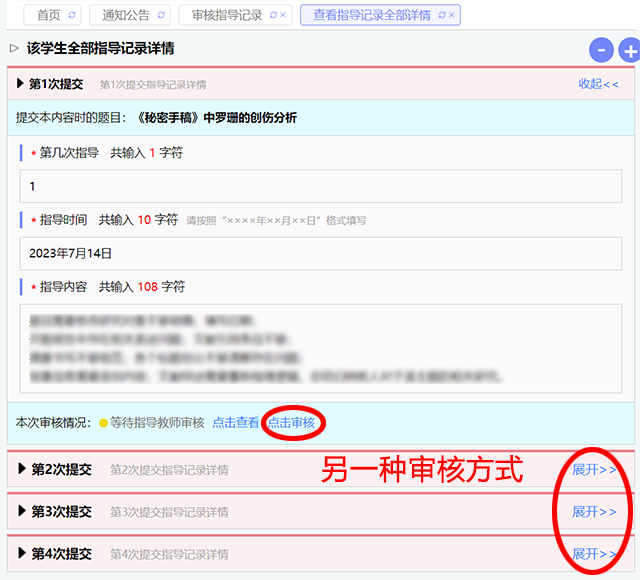Expand the 第4次提交 record

click(x=594, y=553)
